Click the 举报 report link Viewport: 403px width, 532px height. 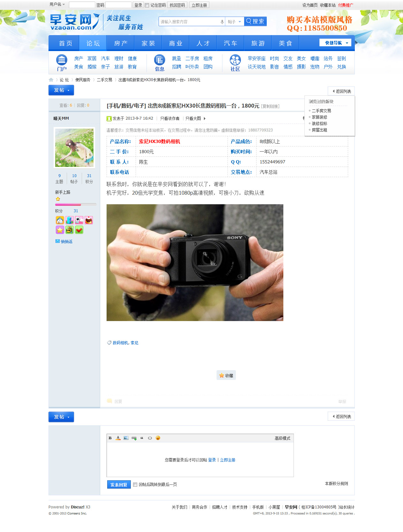(x=342, y=401)
